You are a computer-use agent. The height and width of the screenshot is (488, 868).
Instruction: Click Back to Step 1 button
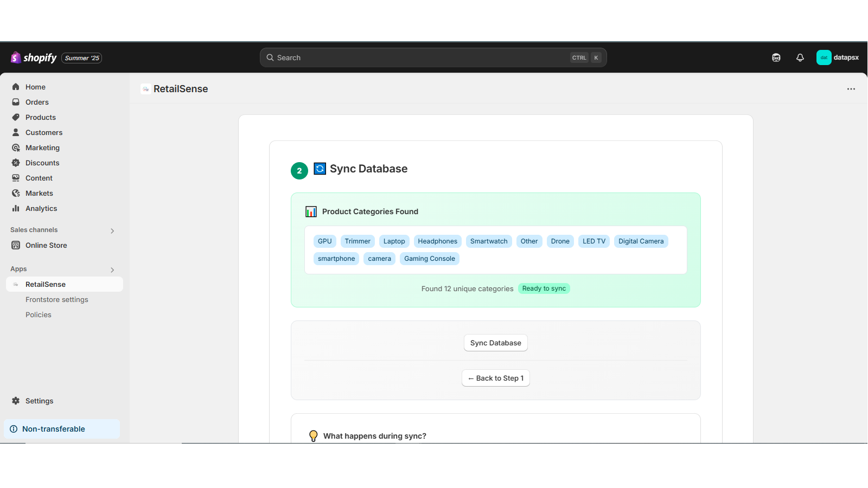pyautogui.click(x=496, y=378)
